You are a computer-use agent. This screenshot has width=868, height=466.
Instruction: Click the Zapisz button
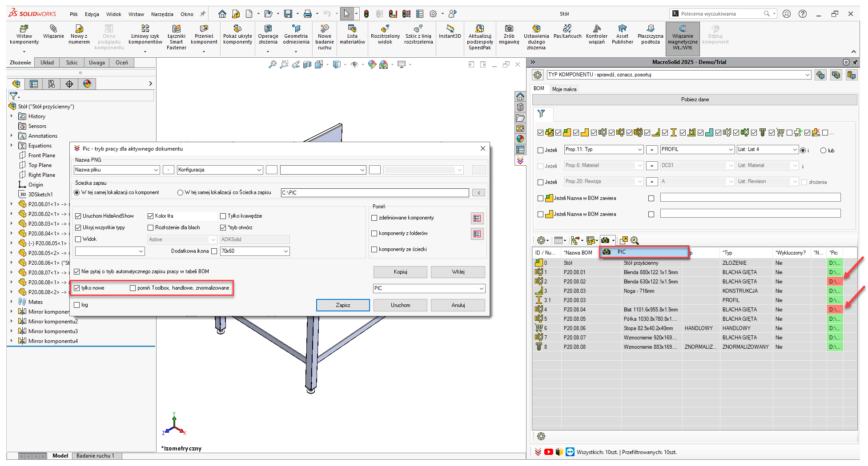[343, 305]
